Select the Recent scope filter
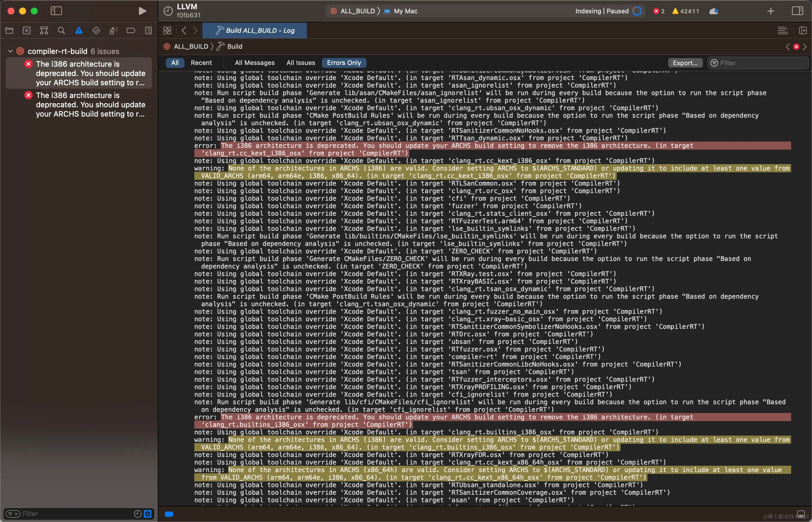The width and height of the screenshot is (812, 522). [201, 63]
